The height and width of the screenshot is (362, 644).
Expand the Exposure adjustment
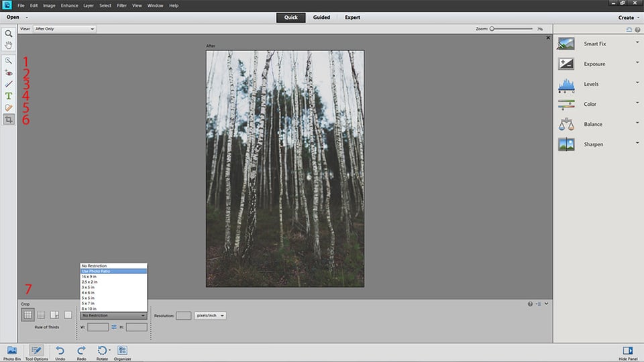click(637, 62)
